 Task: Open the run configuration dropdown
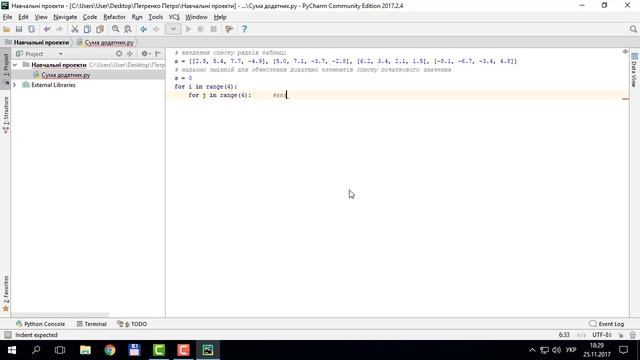click(173, 29)
